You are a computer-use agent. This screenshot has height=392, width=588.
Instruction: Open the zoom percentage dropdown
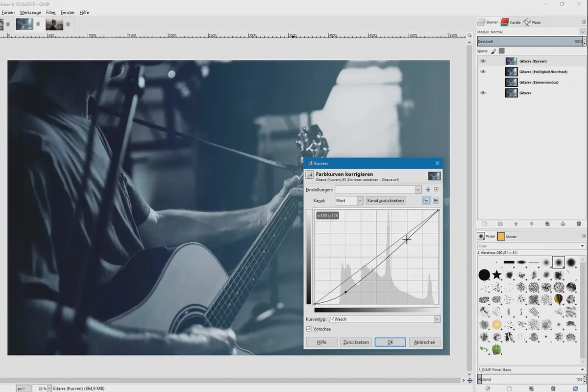click(49, 389)
